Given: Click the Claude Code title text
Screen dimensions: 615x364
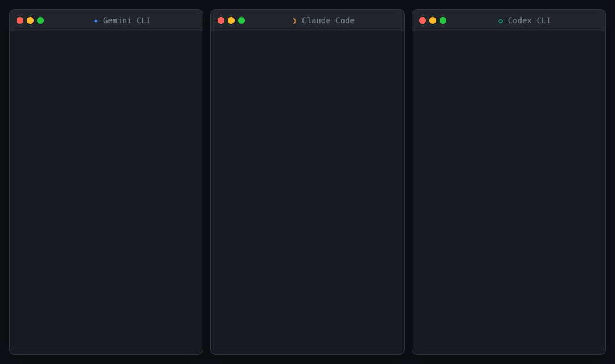Looking at the screenshot, I should click(x=328, y=20).
